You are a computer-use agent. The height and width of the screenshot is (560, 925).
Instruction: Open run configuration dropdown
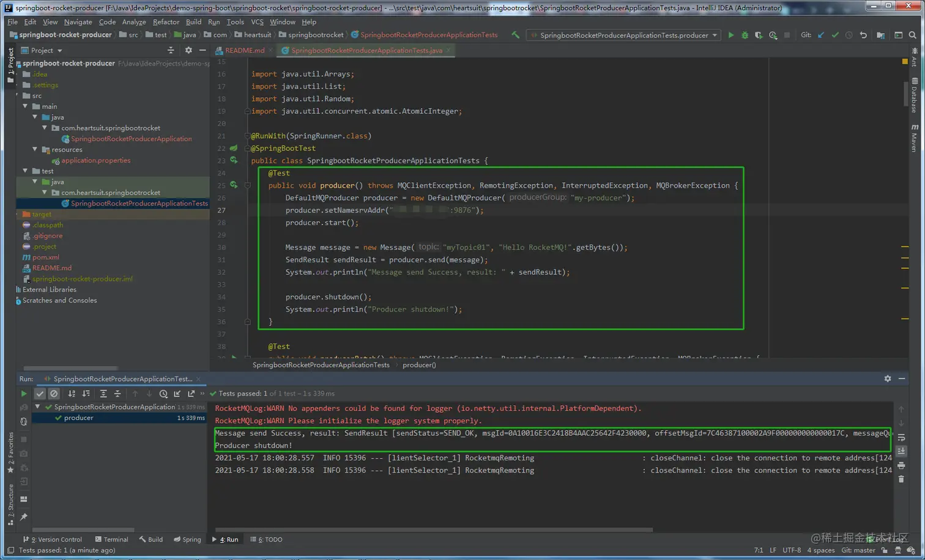pyautogui.click(x=624, y=35)
